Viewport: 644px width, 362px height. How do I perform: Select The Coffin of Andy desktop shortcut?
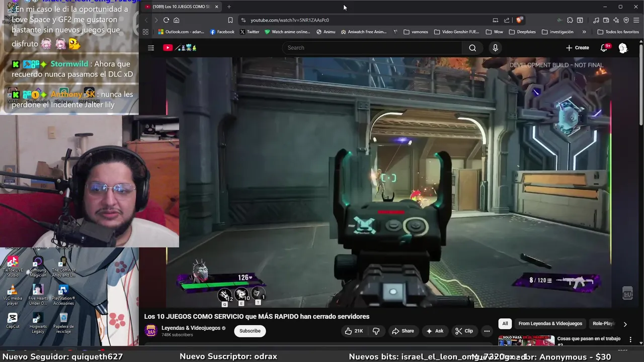click(63, 267)
